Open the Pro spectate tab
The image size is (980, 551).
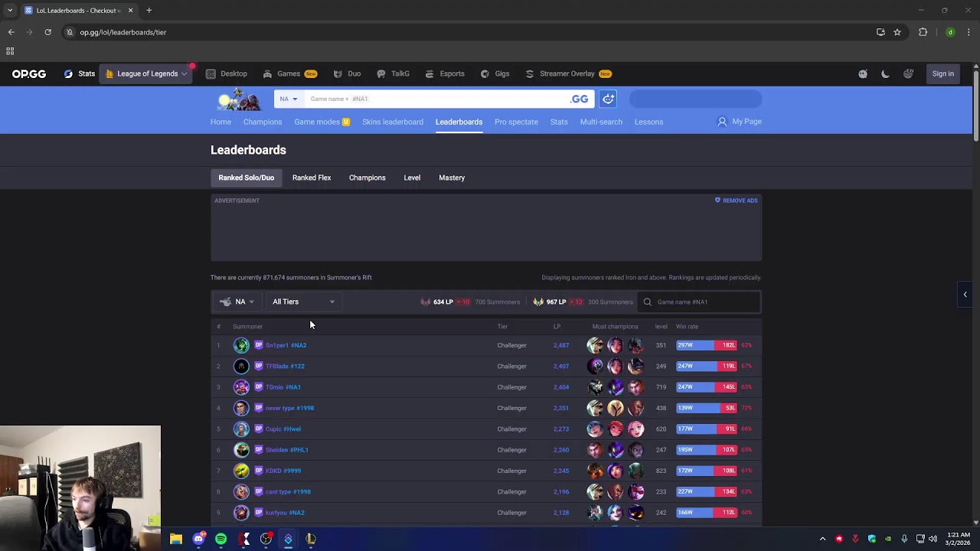(516, 122)
